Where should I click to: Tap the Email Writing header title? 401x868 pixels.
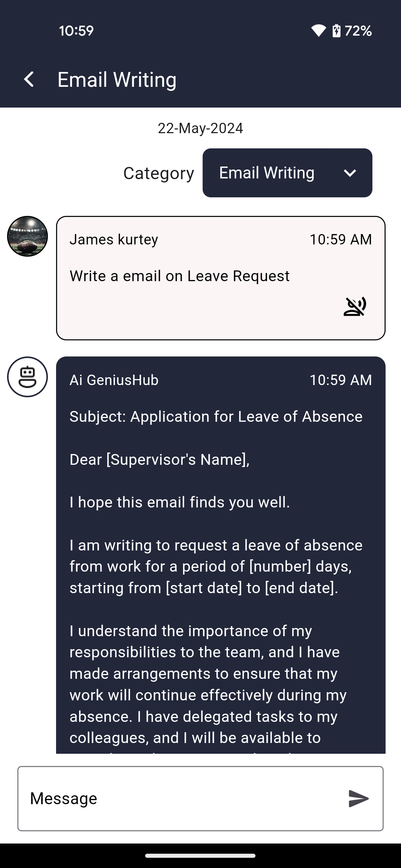(x=117, y=80)
